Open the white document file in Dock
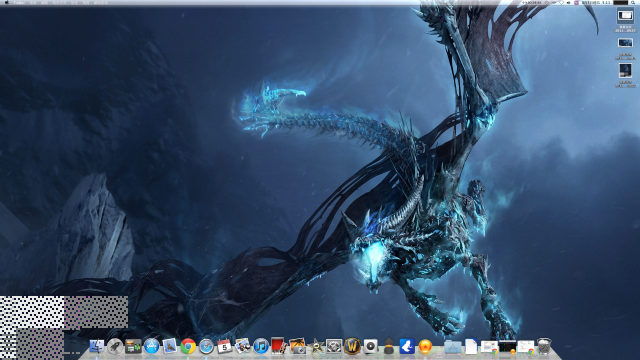 pos(471,347)
